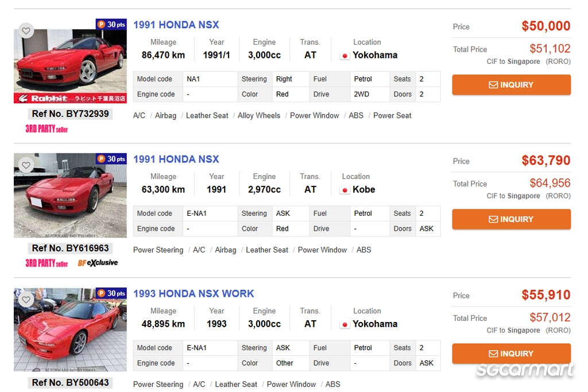This screenshot has width=588, height=392.
Task: Save the 1993 Honda NSX Work listing
Action: coord(26,300)
